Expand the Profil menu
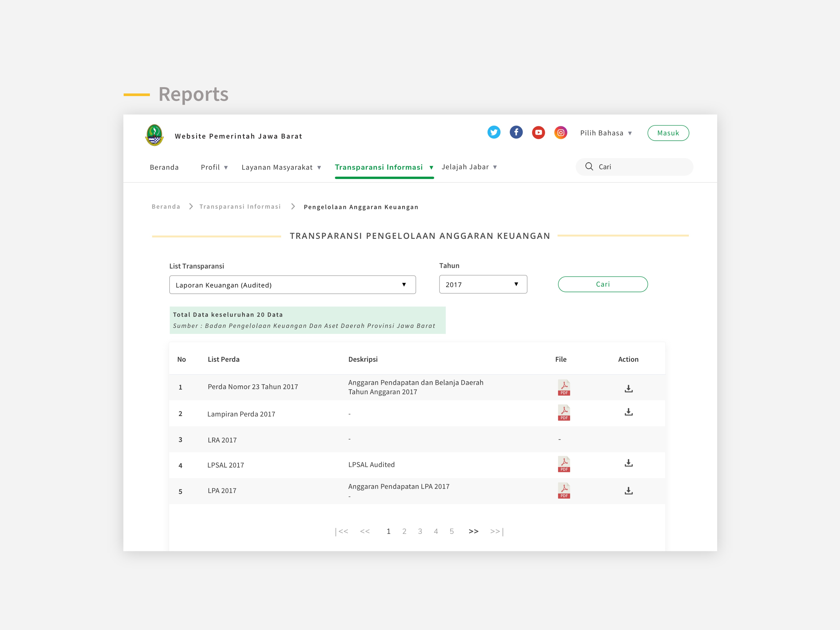The height and width of the screenshot is (630, 840). pyautogui.click(x=214, y=167)
